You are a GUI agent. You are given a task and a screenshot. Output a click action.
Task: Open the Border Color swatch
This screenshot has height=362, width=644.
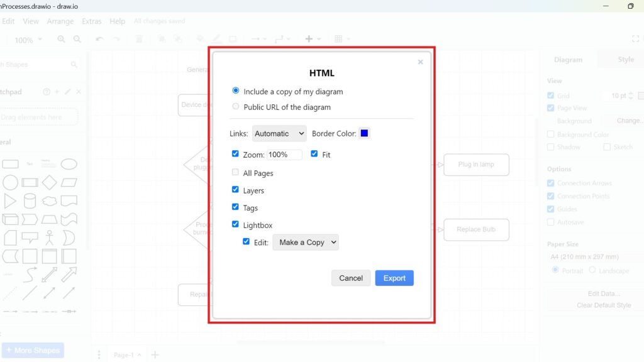364,133
